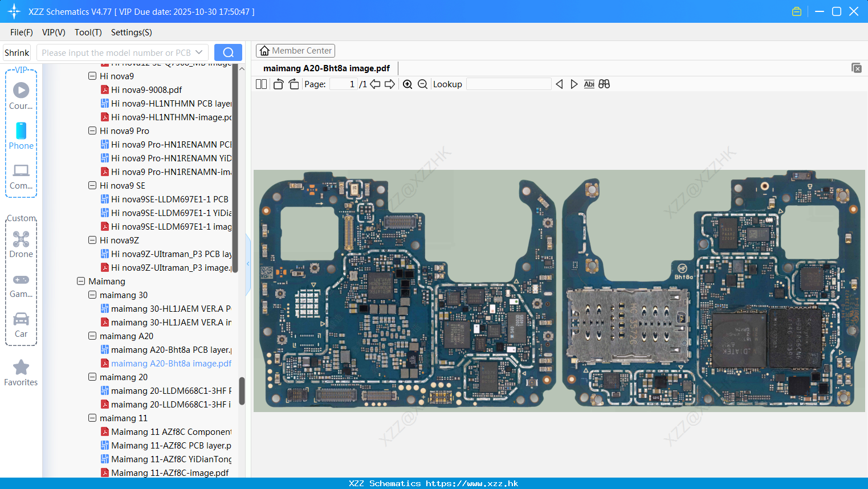Toggle the Abi match-case option
Image resolution: width=868 pixels, height=489 pixels.
pyautogui.click(x=589, y=84)
